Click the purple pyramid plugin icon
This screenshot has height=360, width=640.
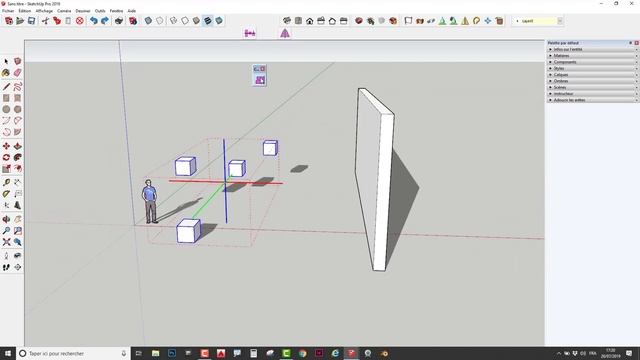(x=285, y=33)
